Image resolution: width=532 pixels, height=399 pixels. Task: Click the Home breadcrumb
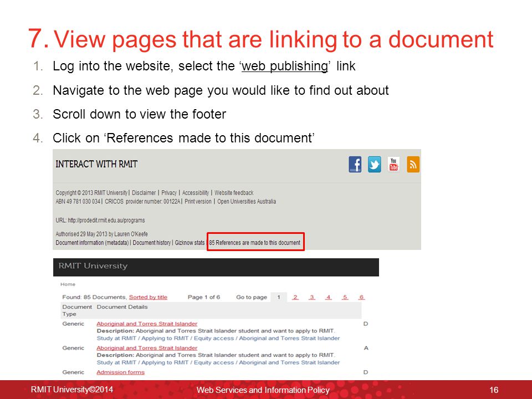[68, 284]
